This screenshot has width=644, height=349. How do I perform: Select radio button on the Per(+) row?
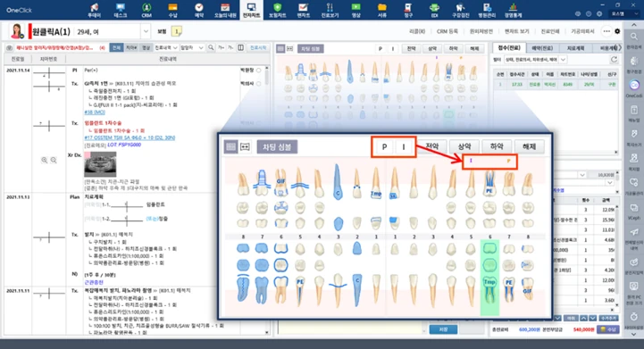coord(259,71)
